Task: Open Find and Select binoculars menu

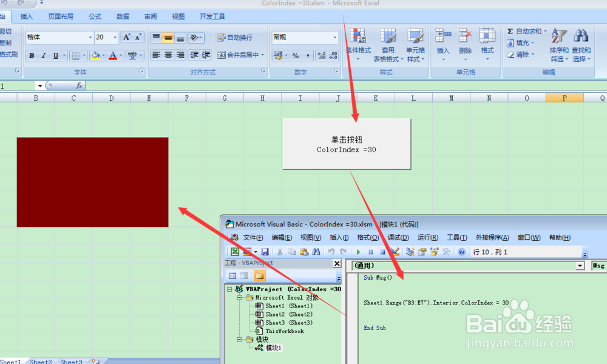Action: coord(581,45)
